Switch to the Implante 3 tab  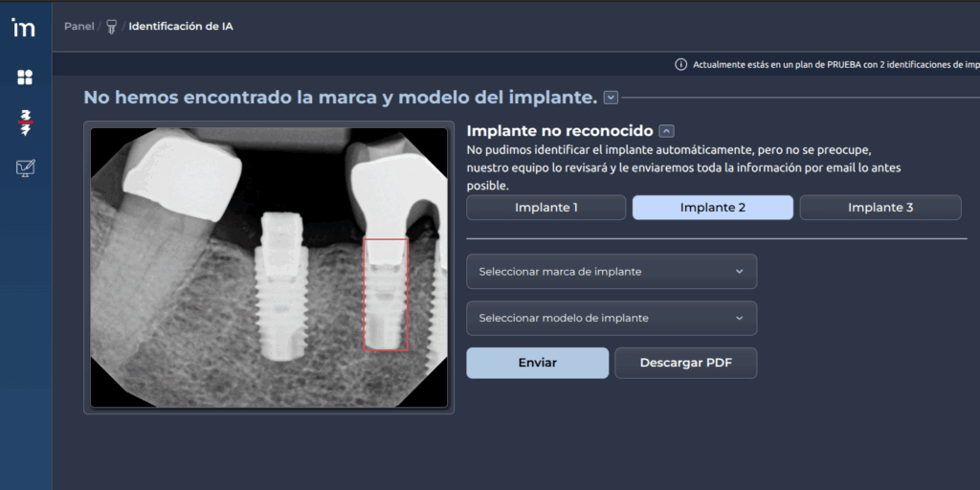(x=880, y=208)
